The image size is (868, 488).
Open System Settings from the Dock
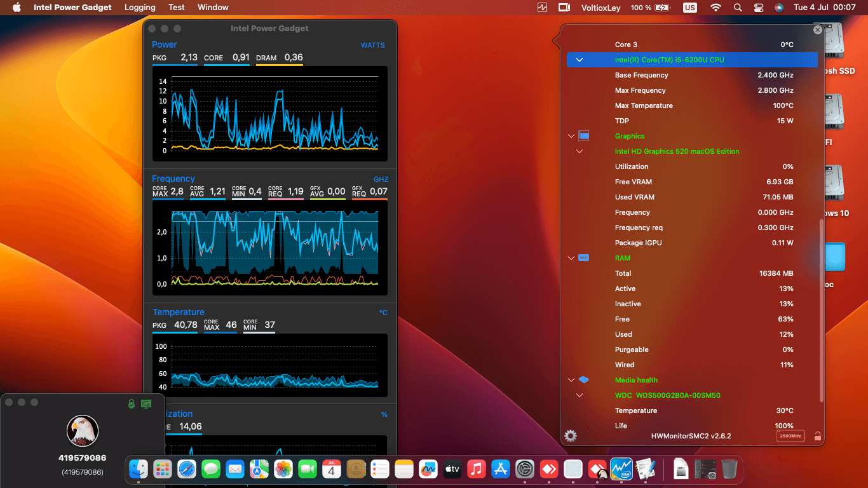525,469
